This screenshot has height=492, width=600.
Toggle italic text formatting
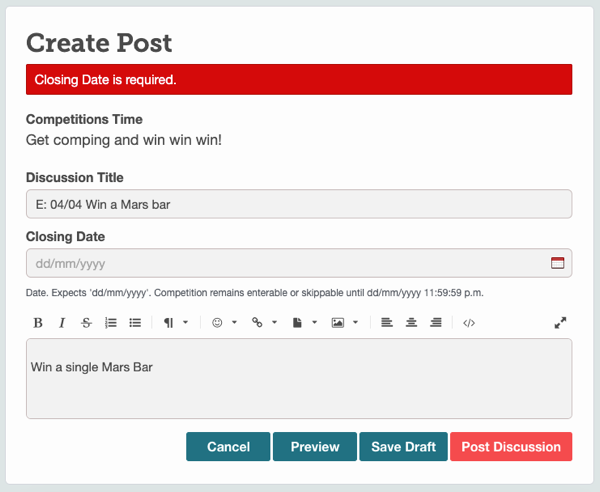click(62, 323)
